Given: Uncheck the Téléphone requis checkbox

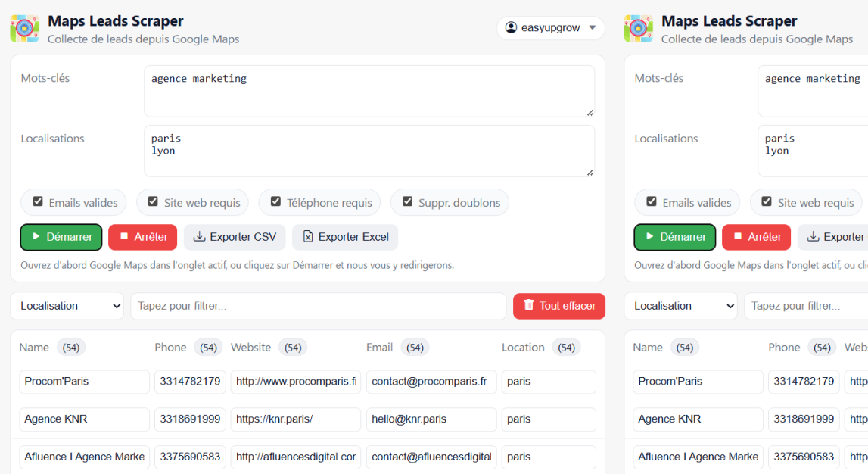Looking at the screenshot, I should pyautogui.click(x=275, y=202).
